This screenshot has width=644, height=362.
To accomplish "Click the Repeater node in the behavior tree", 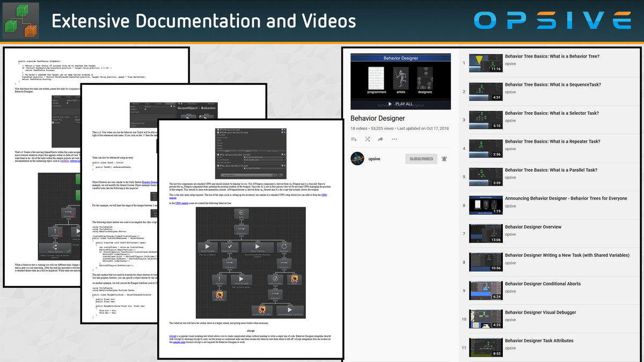I will pos(283,248).
